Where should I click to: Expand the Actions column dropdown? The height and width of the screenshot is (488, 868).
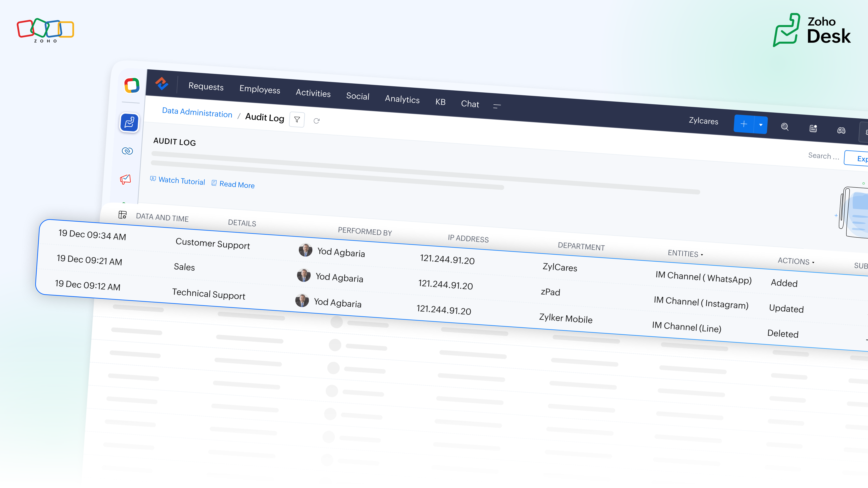tap(813, 263)
